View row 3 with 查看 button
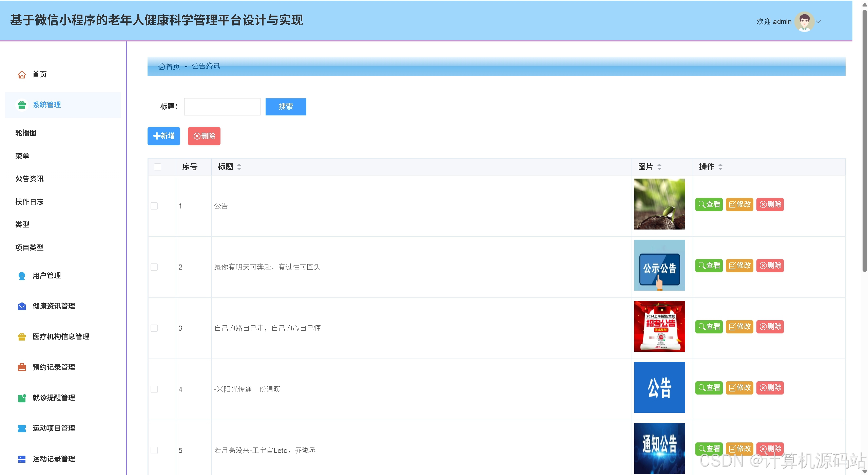 coord(709,327)
